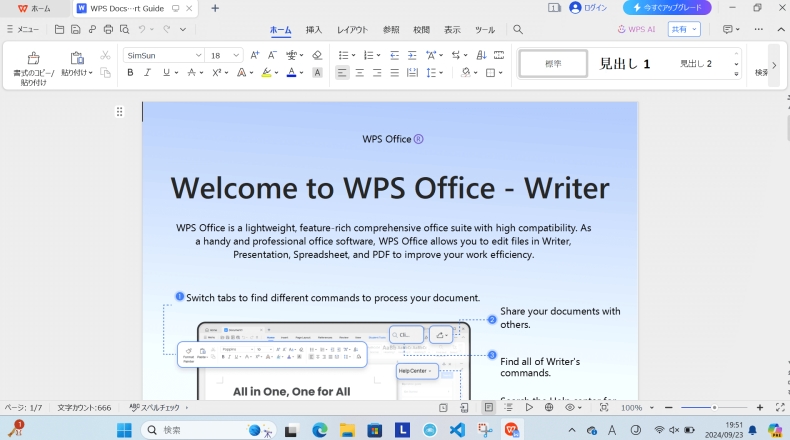Apply the 見出し 1 style

[x=625, y=64]
